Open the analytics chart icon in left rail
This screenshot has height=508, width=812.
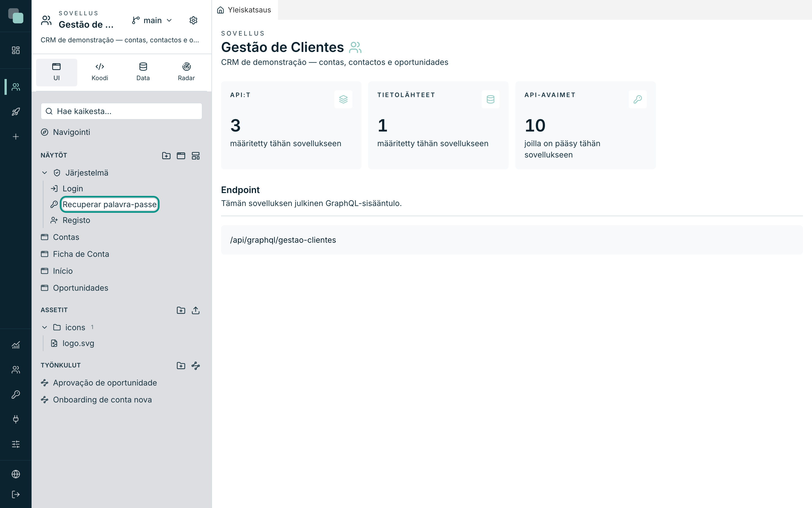point(16,345)
